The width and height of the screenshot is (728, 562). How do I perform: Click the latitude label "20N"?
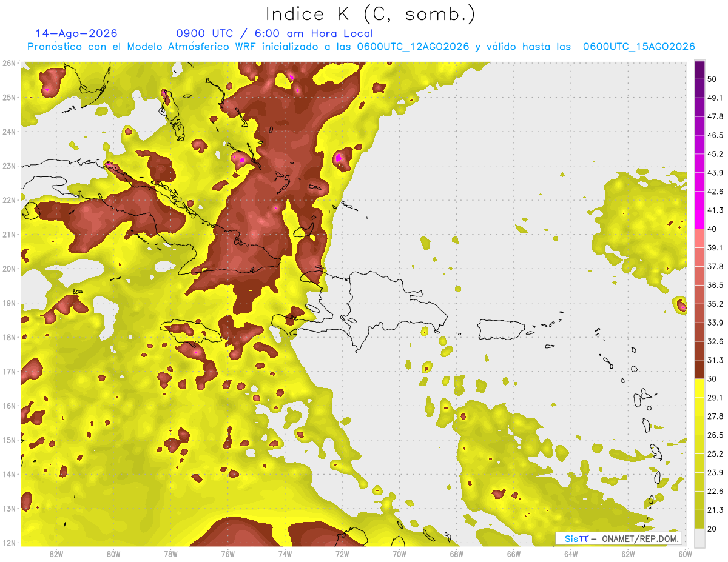click(x=8, y=269)
